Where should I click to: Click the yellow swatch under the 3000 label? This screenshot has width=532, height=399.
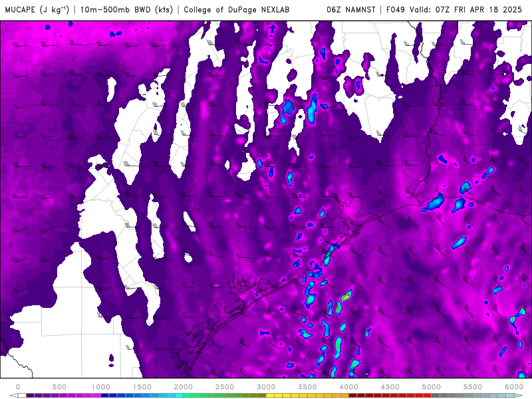tap(270, 395)
